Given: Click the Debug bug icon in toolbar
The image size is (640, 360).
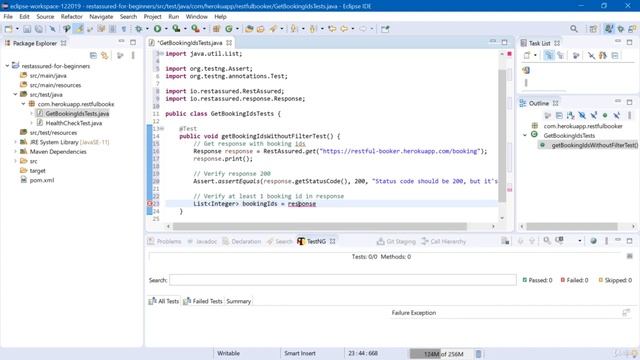Looking at the screenshot, I should [139, 29].
